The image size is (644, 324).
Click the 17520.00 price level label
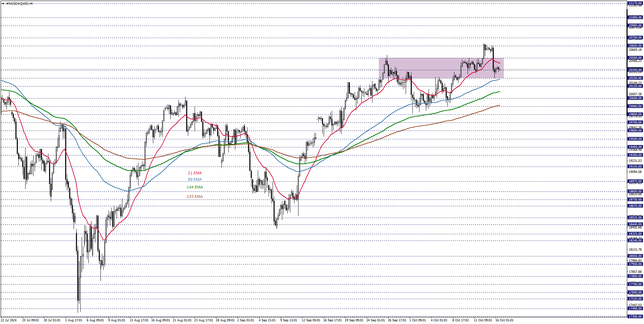click(x=635, y=299)
